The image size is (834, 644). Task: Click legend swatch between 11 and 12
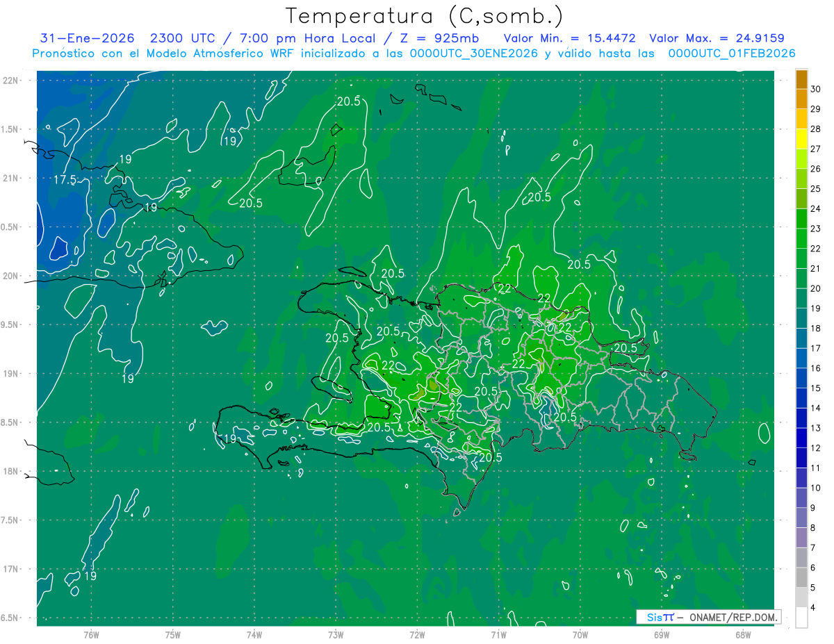[801, 458]
